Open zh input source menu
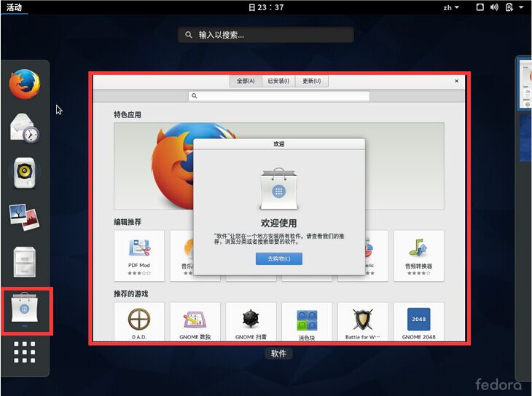The height and width of the screenshot is (396, 532). click(x=451, y=7)
